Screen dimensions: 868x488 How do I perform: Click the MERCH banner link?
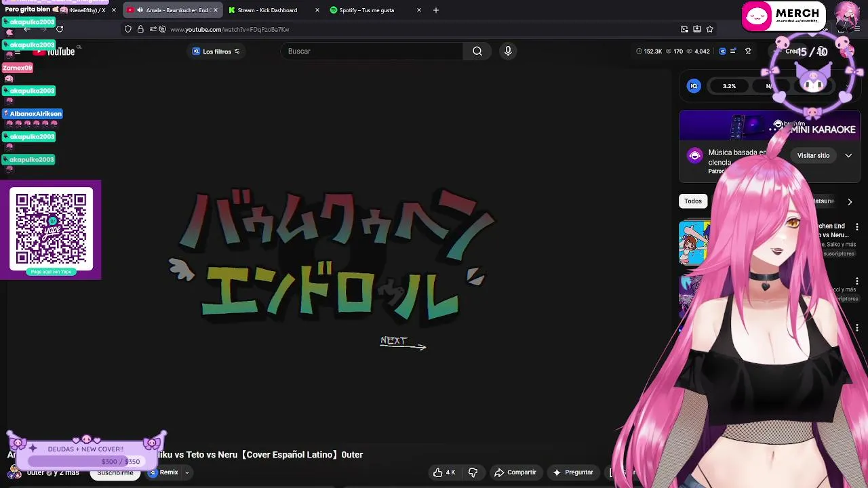click(783, 16)
